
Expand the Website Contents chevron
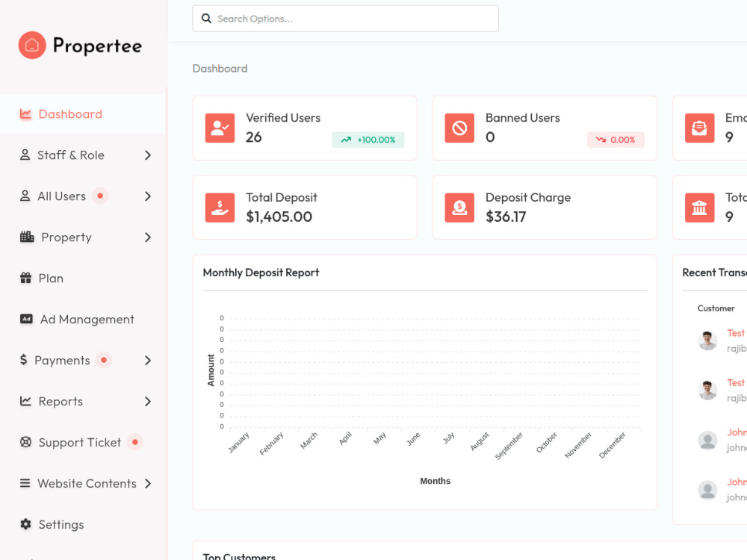pyautogui.click(x=148, y=483)
